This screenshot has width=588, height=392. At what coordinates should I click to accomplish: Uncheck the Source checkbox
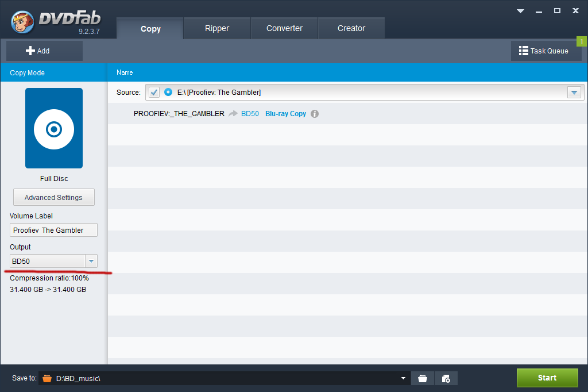click(154, 92)
